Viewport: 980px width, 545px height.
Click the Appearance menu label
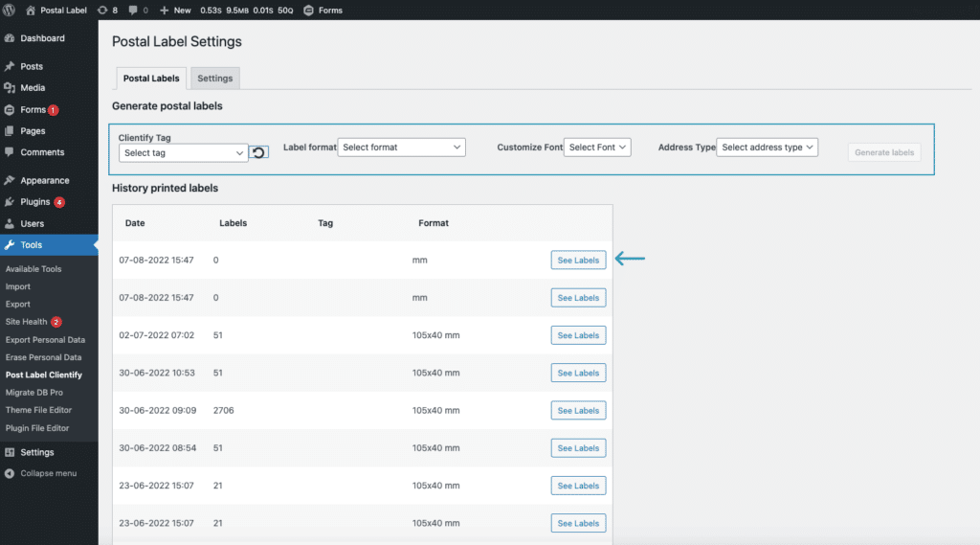coord(45,180)
